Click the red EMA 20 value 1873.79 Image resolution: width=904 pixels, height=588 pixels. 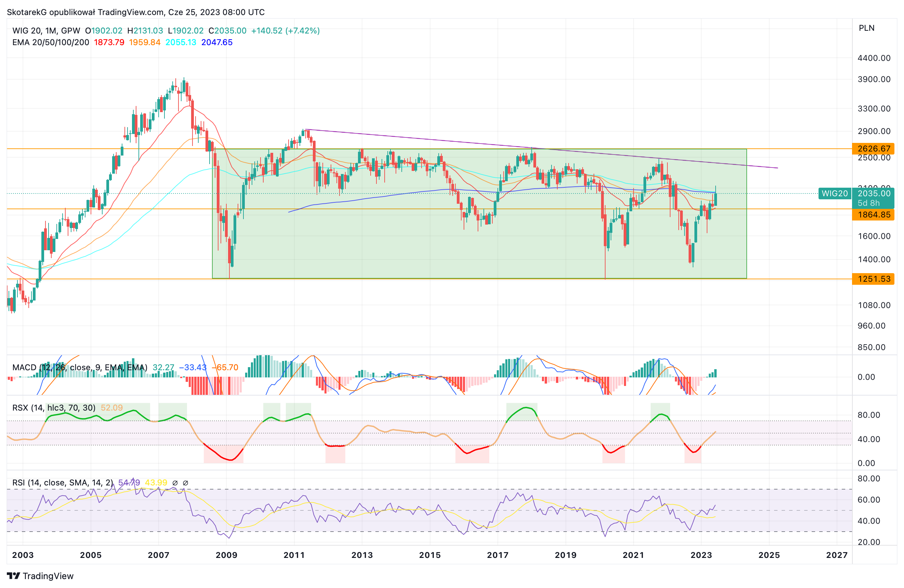tap(109, 42)
